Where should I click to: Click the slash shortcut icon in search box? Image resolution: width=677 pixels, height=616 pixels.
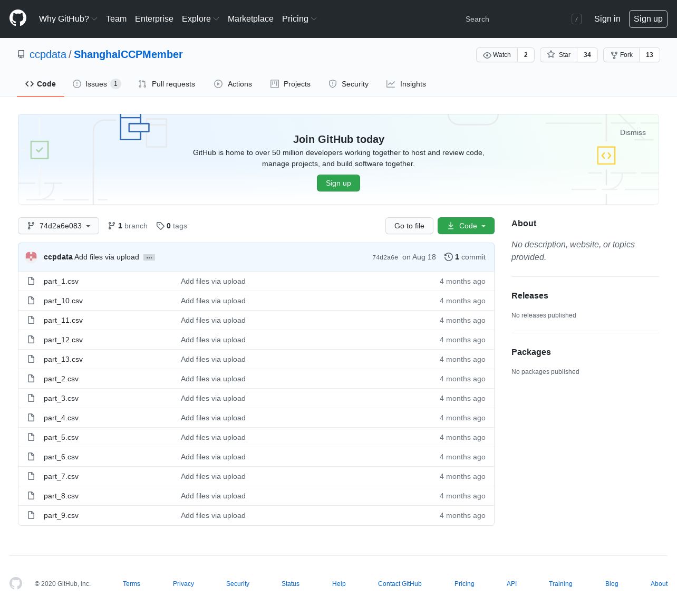tap(576, 19)
